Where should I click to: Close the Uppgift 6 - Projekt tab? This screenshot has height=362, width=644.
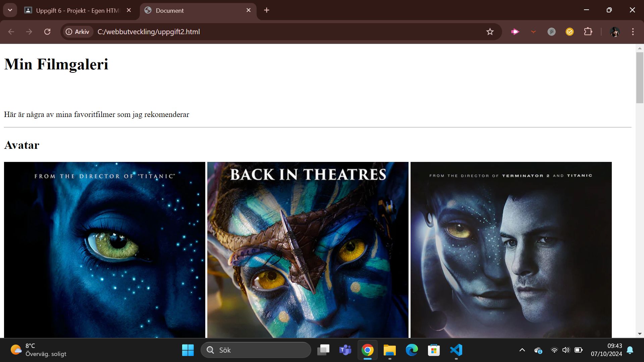tap(129, 10)
